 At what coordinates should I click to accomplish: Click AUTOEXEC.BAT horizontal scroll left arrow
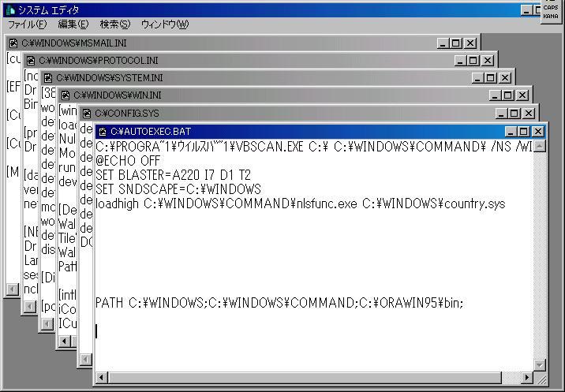[101, 378]
